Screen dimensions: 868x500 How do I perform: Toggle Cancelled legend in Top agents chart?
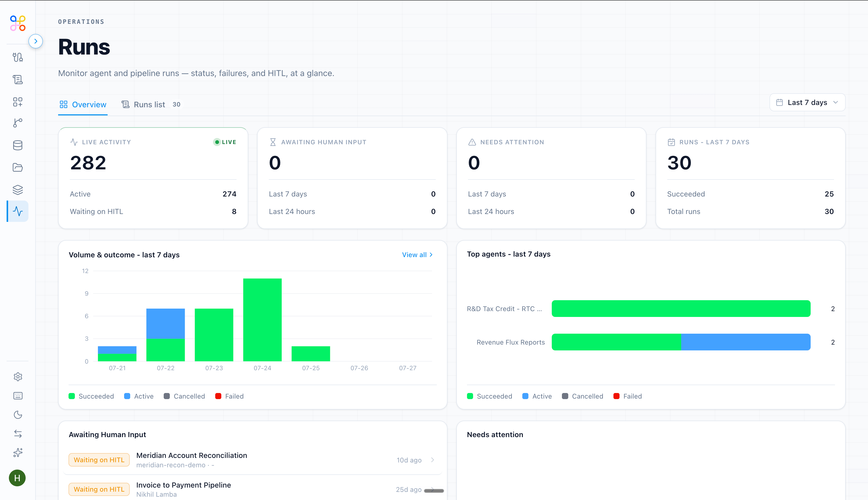582,396
